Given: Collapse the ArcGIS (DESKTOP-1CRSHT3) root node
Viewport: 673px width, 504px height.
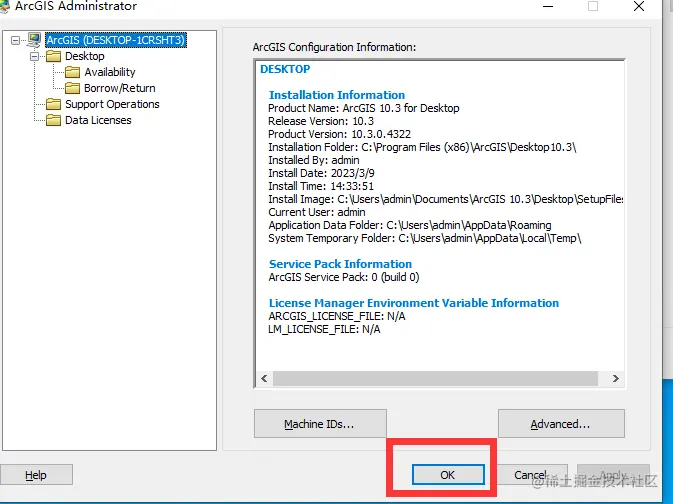Looking at the screenshot, I should tap(15, 40).
